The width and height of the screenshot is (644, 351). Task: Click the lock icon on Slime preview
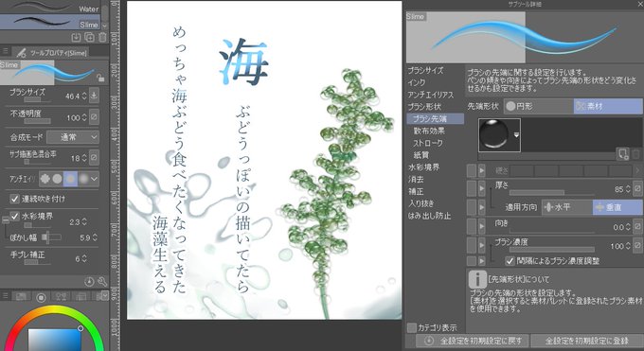point(100,78)
